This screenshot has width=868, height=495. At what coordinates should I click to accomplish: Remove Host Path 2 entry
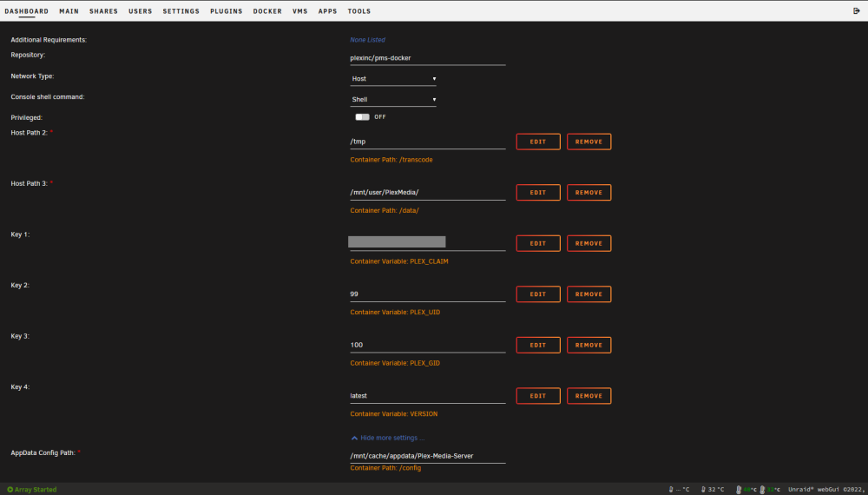click(589, 142)
